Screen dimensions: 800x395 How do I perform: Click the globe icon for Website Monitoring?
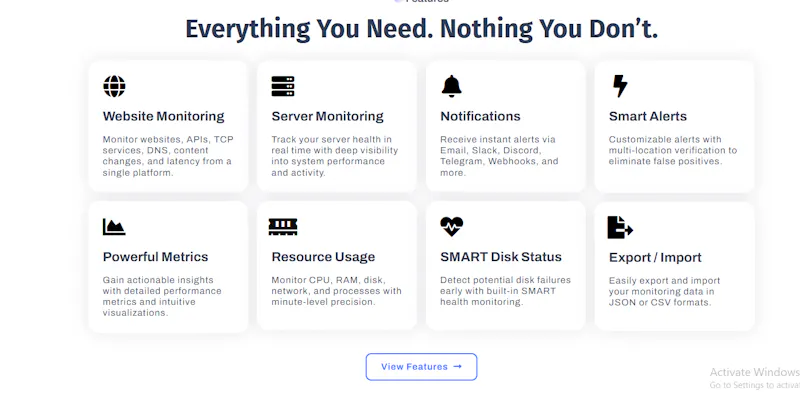pyautogui.click(x=114, y=86)
